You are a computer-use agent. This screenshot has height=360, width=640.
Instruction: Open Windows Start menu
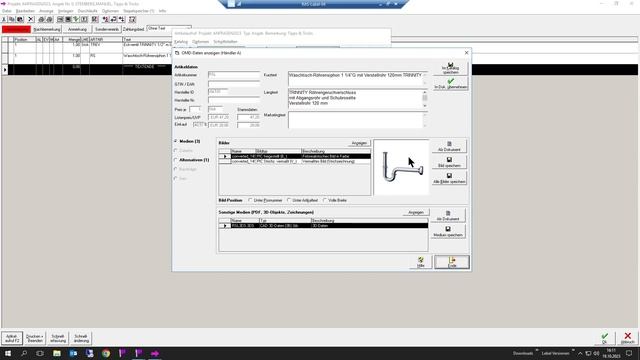pos(8,353)
